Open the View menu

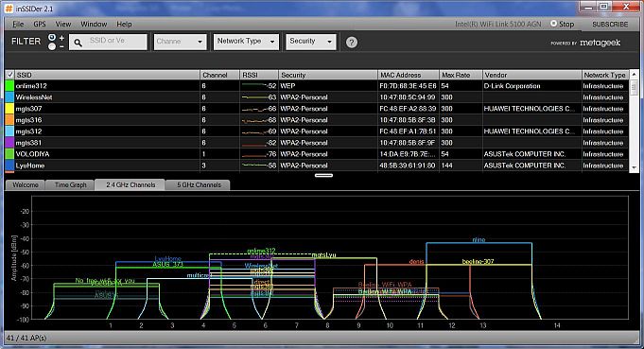tap(63, 25)
